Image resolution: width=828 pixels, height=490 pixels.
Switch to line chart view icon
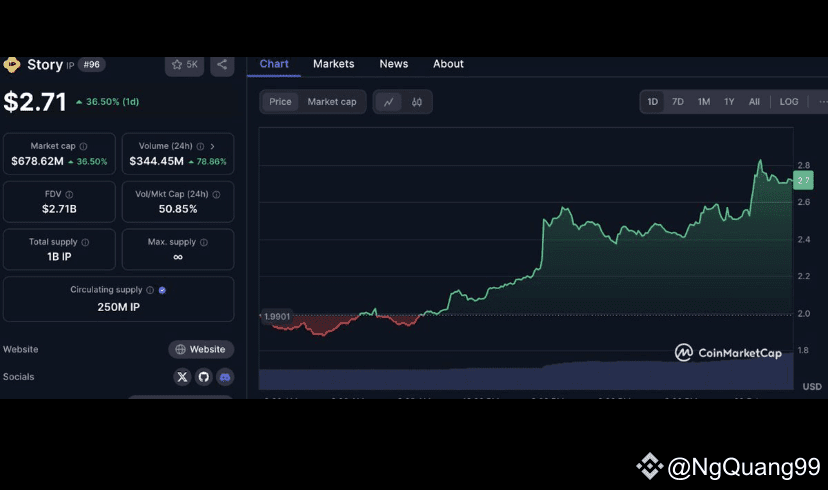point(389,102)
